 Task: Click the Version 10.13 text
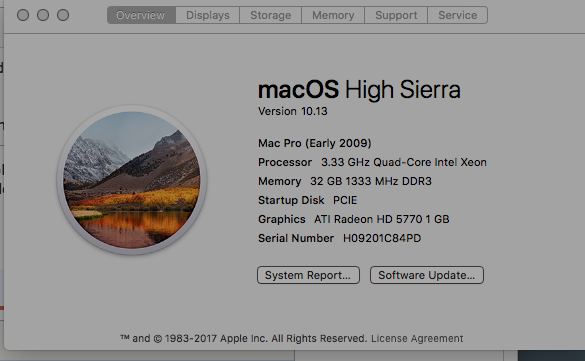click(292, 111)
